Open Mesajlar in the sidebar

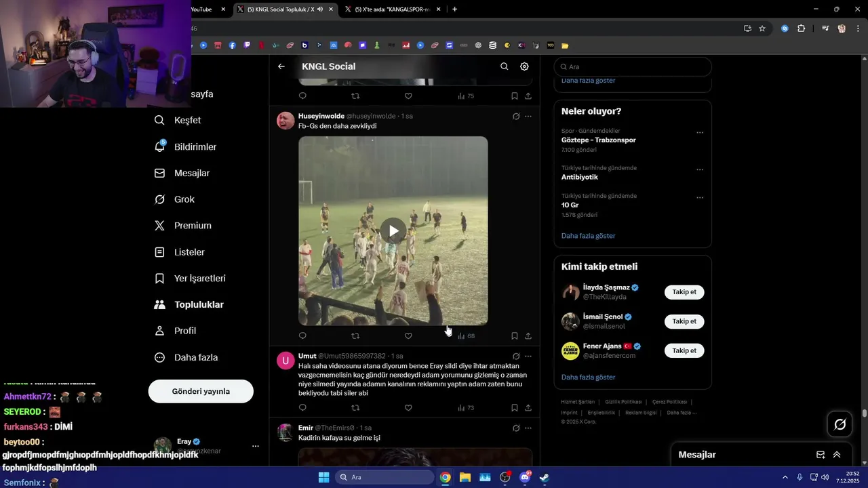(x=182, y=173)
